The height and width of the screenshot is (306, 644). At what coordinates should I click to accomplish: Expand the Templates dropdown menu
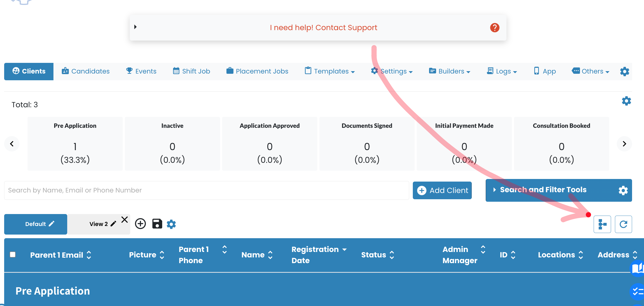tap(330, 71)
